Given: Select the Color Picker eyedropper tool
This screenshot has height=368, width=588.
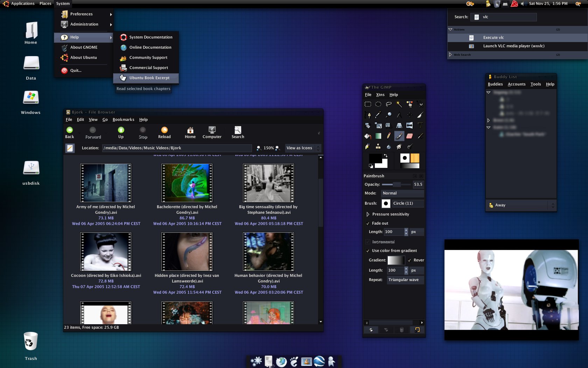Looking at the screenshot, I should tap(378, 115).
